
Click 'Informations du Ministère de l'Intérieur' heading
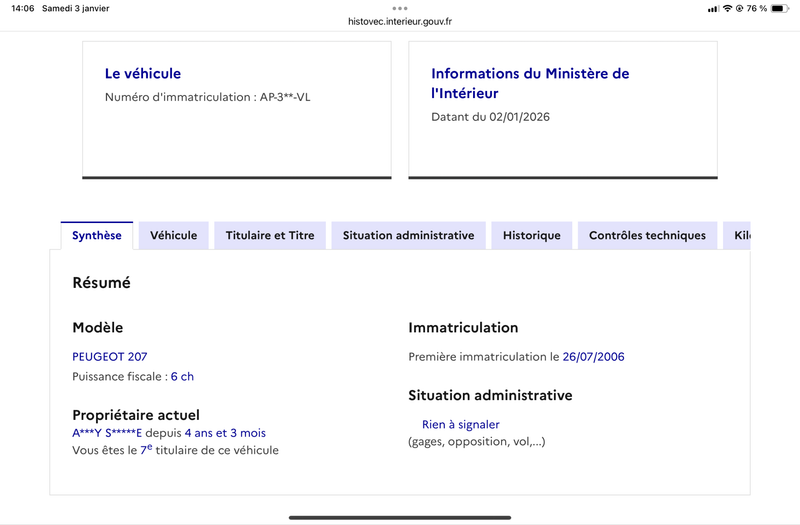[x=530, y=83]
